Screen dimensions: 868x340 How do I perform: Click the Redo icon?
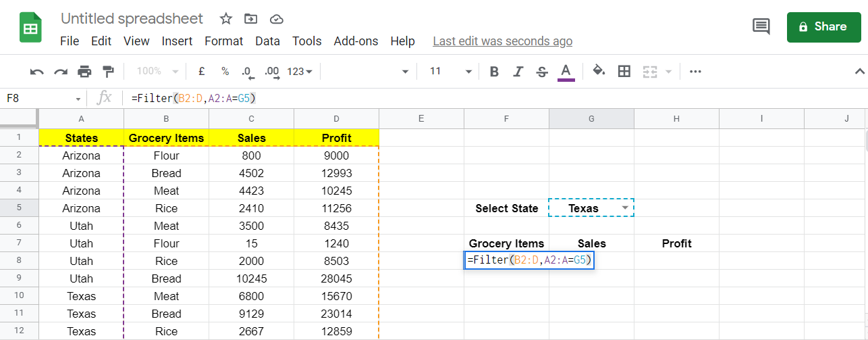(61, 71)
